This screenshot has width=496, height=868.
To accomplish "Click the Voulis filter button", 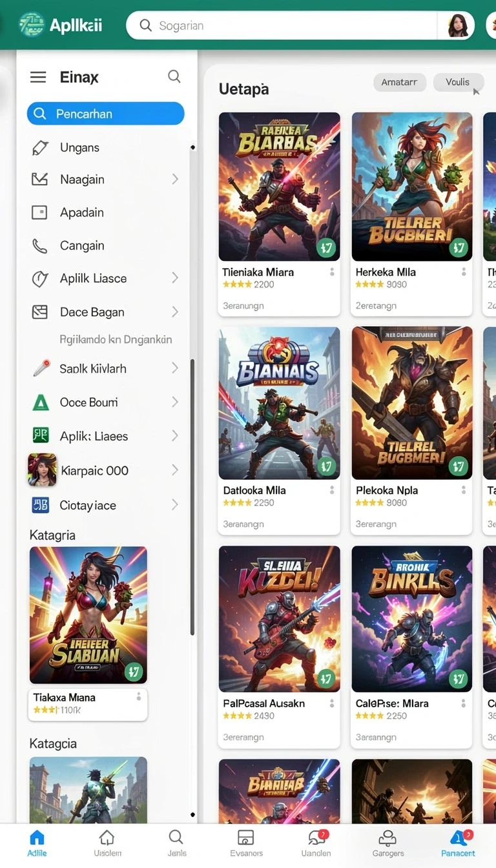I will click(x=458, y=82).
